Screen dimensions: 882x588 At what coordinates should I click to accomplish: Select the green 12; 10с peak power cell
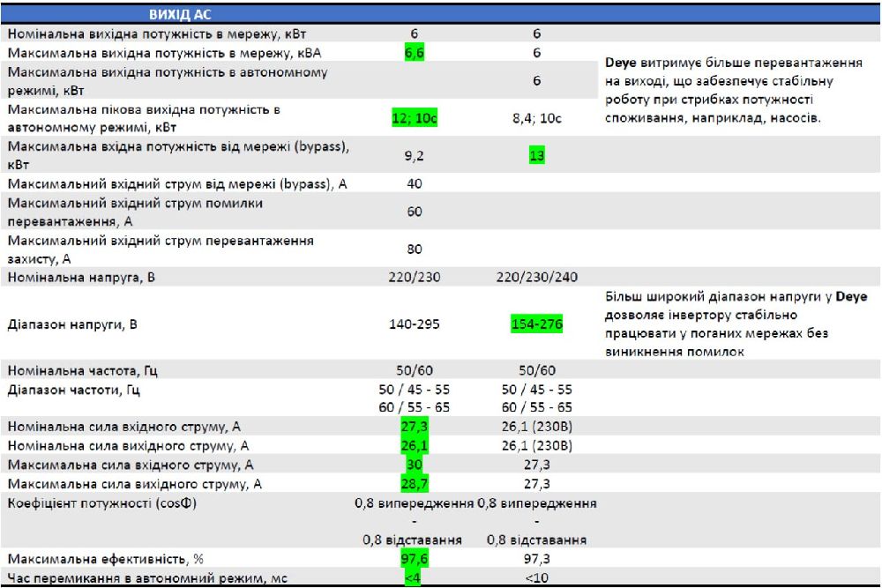click(x=415, y=119)
